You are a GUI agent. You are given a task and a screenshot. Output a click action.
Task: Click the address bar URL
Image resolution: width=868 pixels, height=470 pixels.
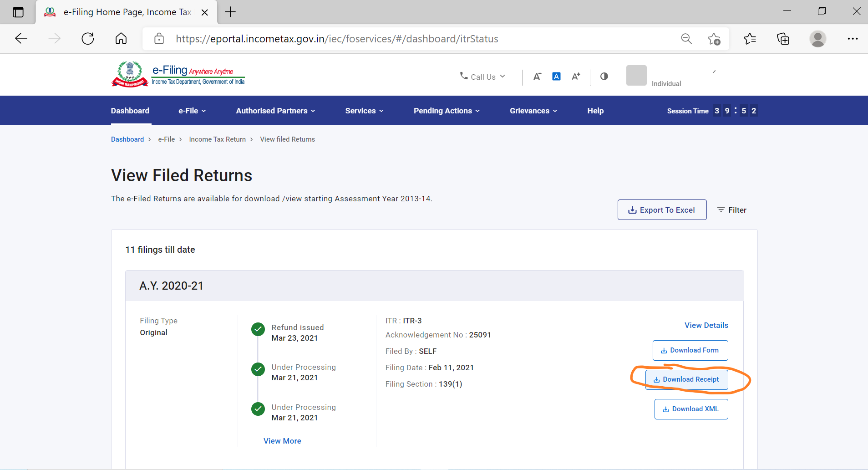(337, 39)
